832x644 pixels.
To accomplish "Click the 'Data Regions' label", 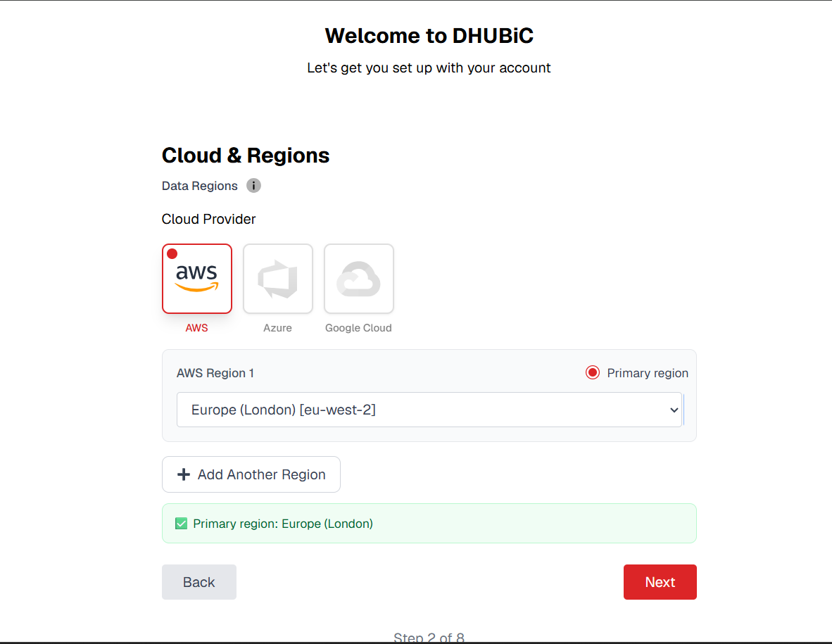I will pos(199,186).
